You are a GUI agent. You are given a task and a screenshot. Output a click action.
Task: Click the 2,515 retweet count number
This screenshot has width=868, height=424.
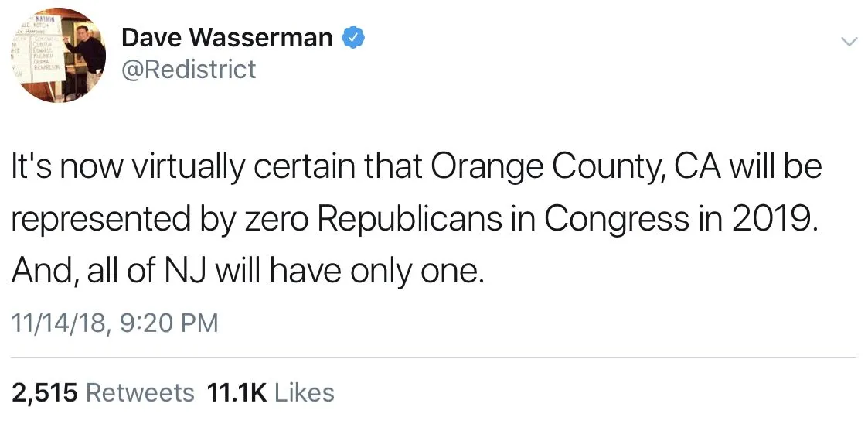[45, 392]
